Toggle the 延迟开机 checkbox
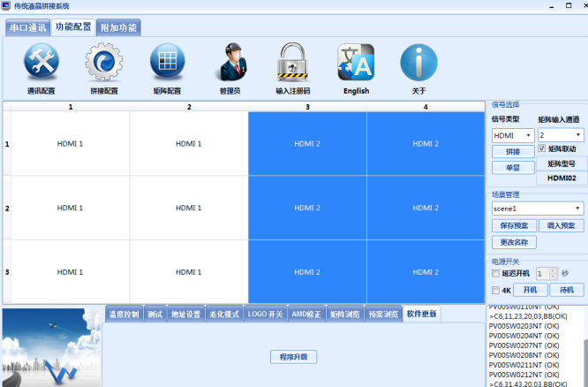 pyautogui.click(x=496, y=274)
